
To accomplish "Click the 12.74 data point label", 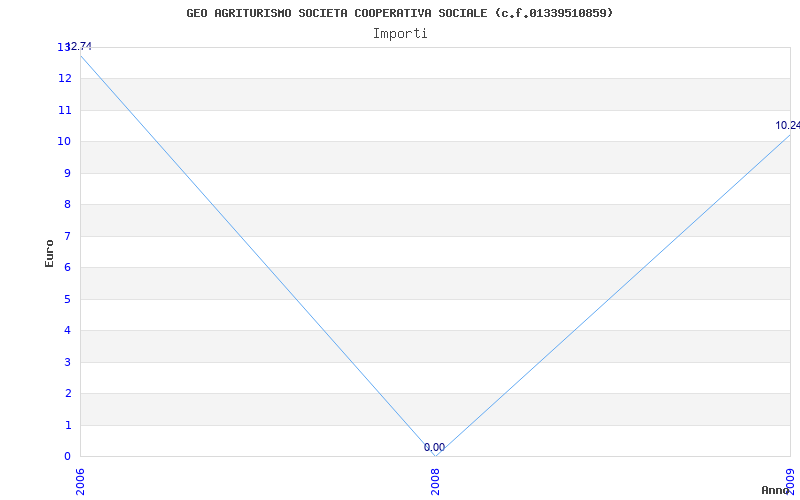I will [x=79, y=47].
